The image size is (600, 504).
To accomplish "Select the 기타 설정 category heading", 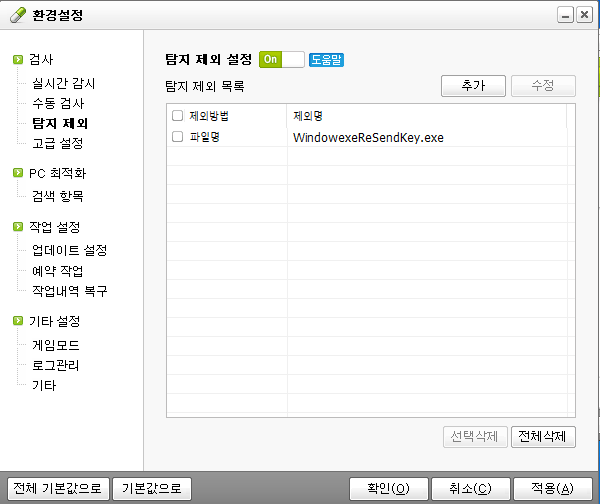I will click(x=55, y=321).
